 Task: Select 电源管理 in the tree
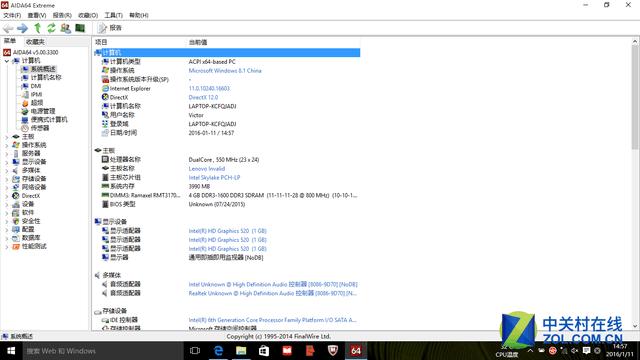[43, 111]
